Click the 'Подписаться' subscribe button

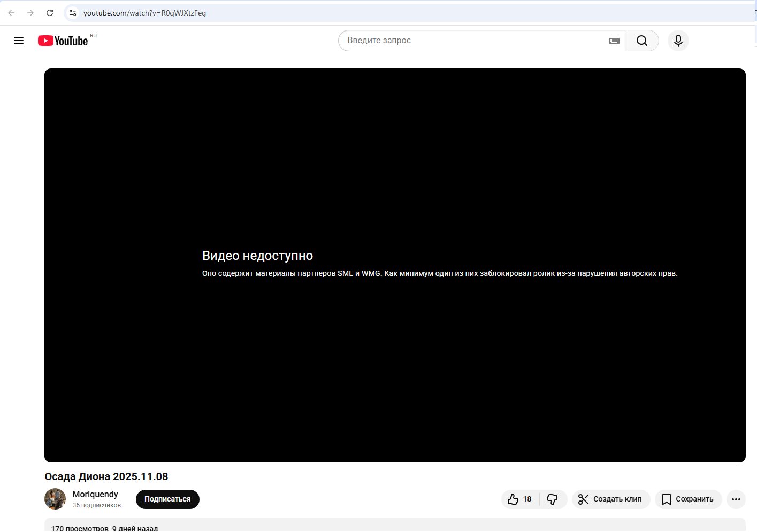click(x=167, y=499)
